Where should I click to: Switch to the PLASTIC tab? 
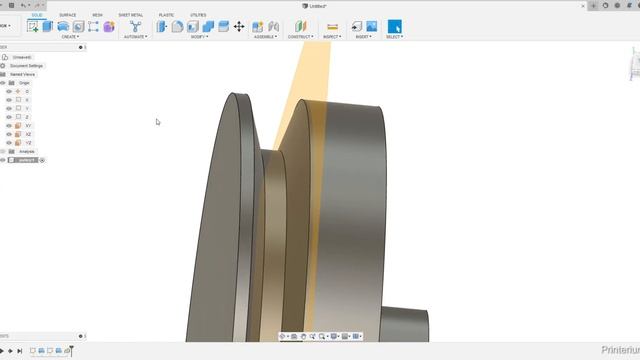point(166,15)
